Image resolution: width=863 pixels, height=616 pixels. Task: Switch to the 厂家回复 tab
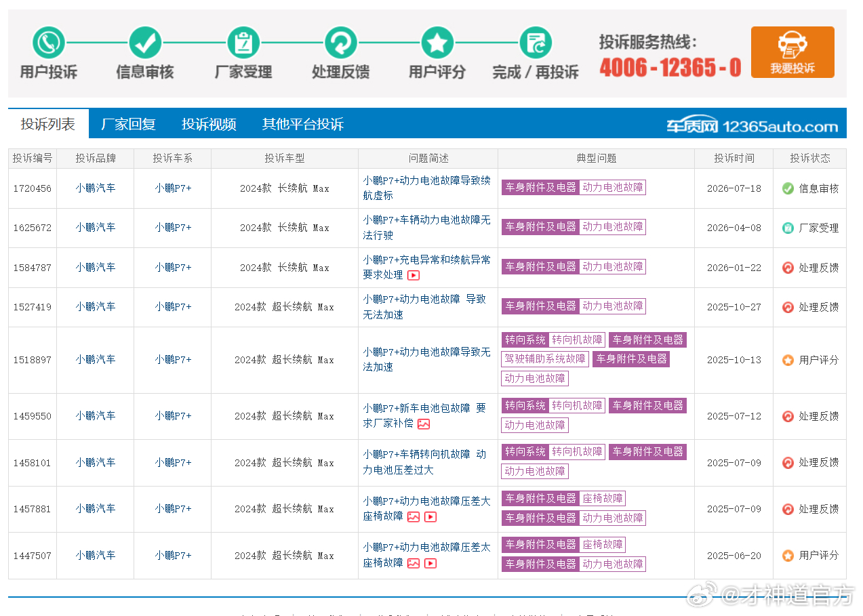tap(128, 124)
